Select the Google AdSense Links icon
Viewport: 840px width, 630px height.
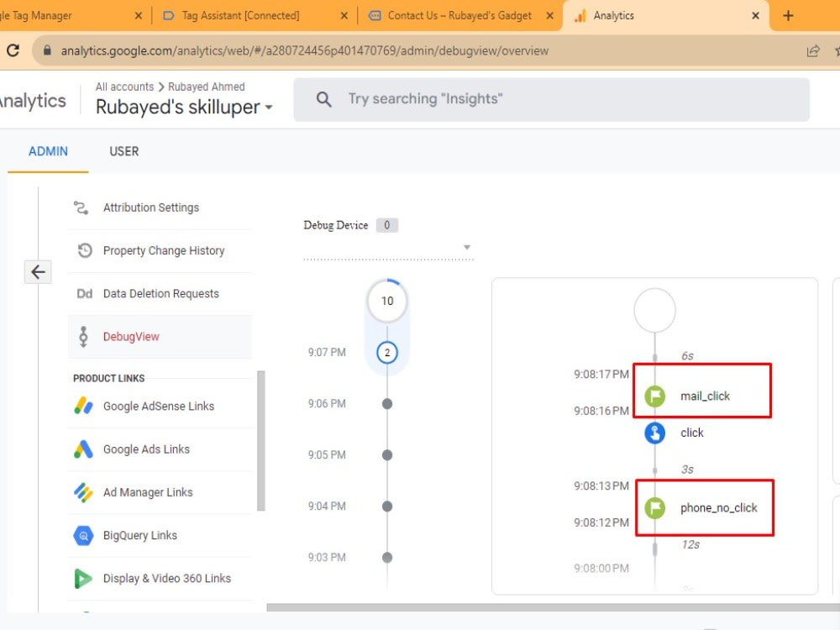tap(84, 405)
